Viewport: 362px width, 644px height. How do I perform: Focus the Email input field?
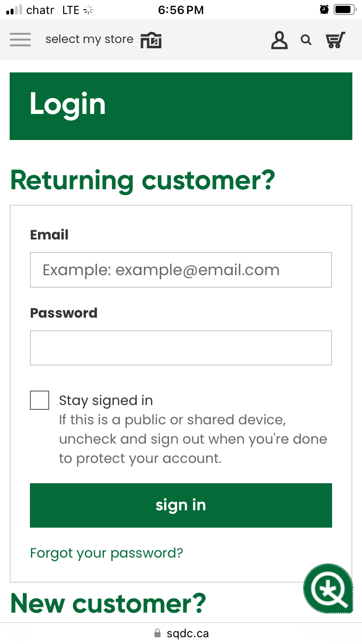click(181, 270)
